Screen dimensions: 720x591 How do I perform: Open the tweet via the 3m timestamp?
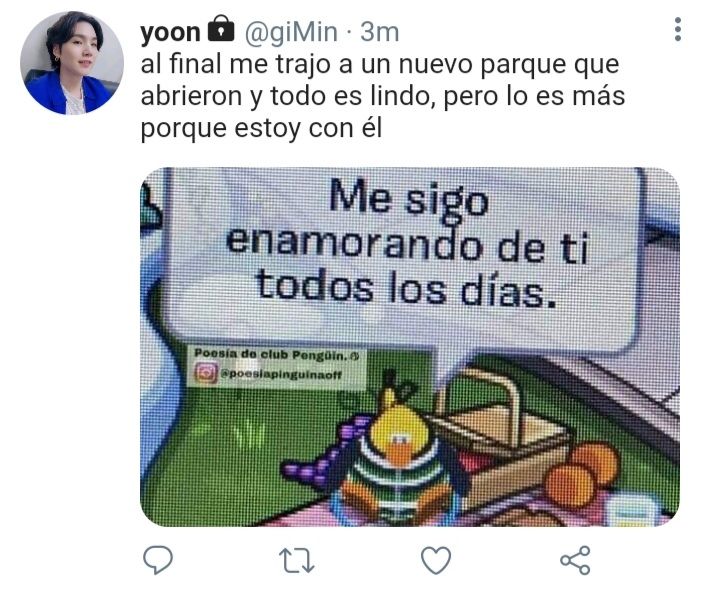point(379,32)
